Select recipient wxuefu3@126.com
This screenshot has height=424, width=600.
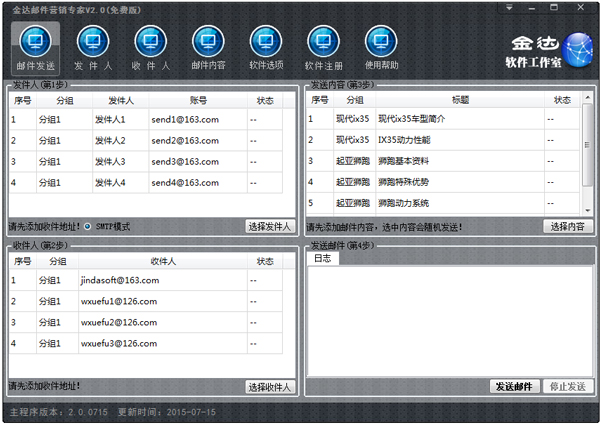coord(146,343)
